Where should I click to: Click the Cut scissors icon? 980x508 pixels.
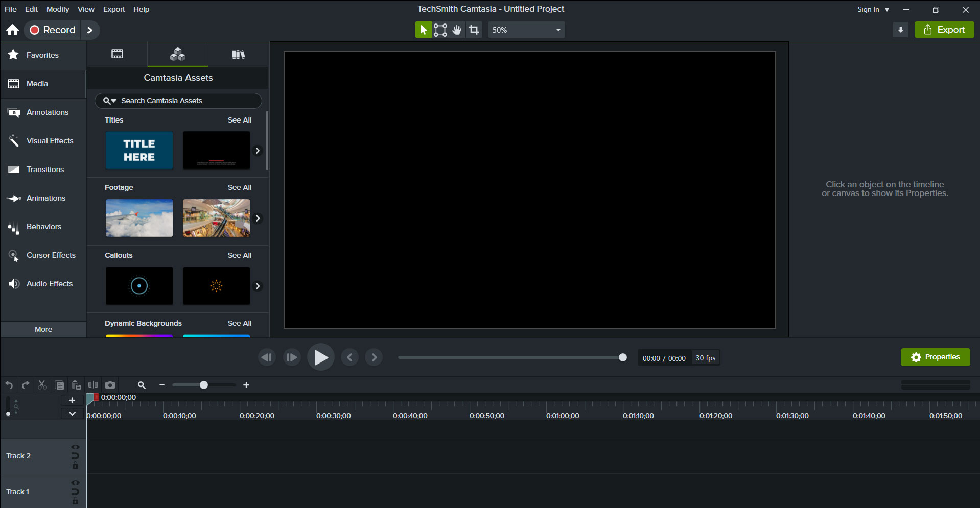click(42, 385)
